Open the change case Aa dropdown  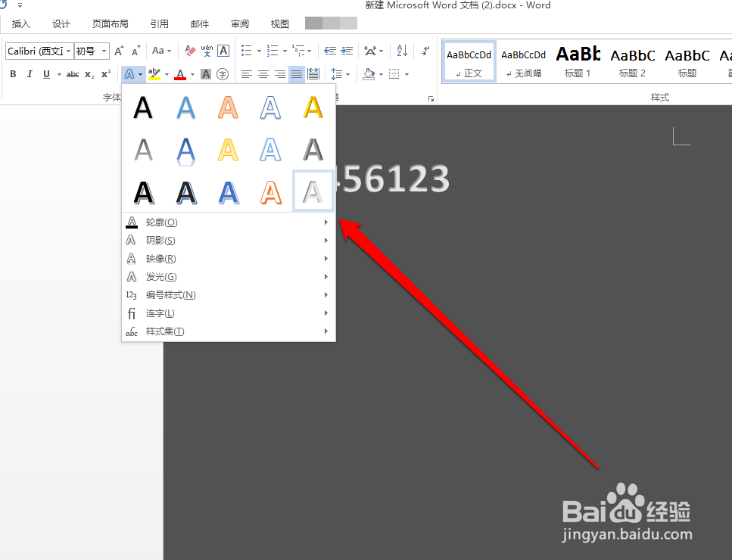click(161, 51)
